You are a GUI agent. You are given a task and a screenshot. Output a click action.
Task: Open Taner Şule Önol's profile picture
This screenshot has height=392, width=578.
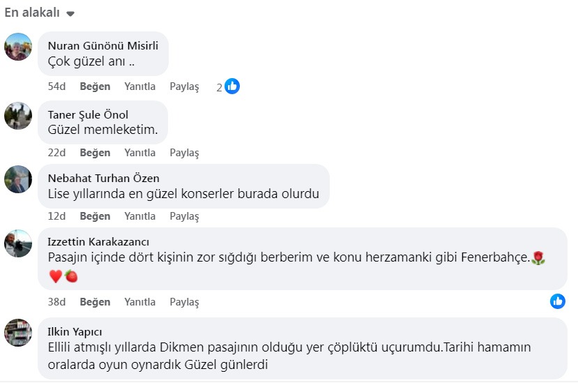click(x=18, y=116)
